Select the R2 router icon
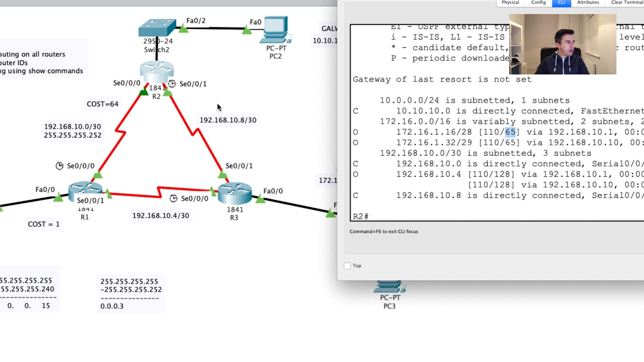Screen dimensions: 644x362 point(157,72)
